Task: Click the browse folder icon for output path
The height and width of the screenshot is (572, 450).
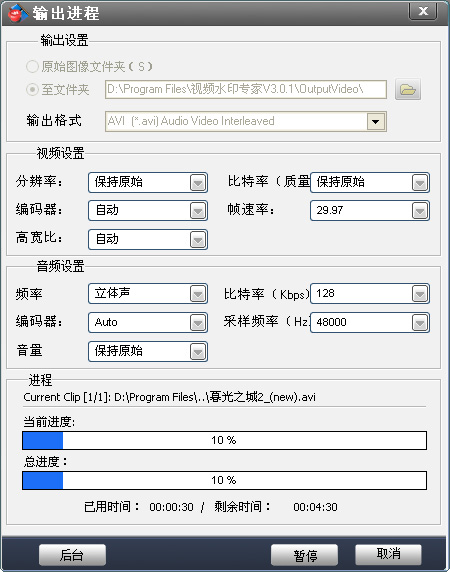Action: tap(408, 89)
